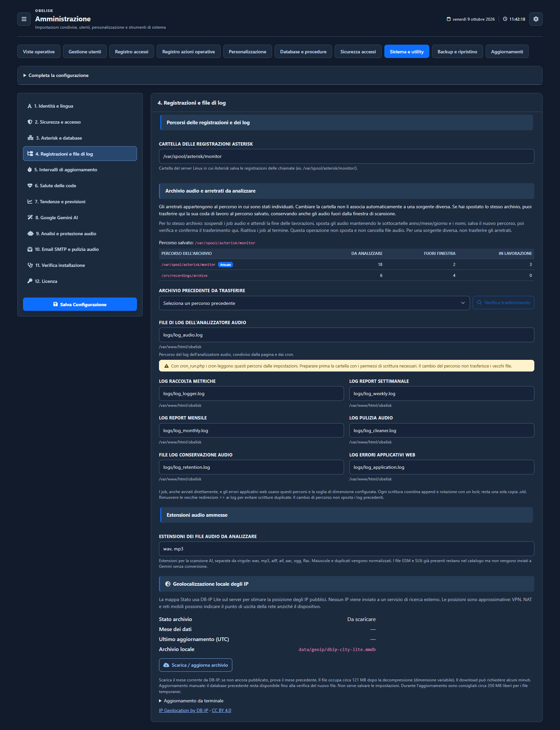Open the CC BY 4.0 link
Screen dimensions: 560x730
click(221, 710)
